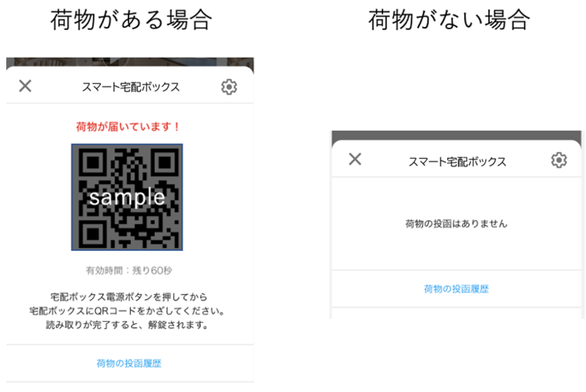
Task: Click instruction line about QRコードをかざしてください
Action: click(x=128, y=311)
